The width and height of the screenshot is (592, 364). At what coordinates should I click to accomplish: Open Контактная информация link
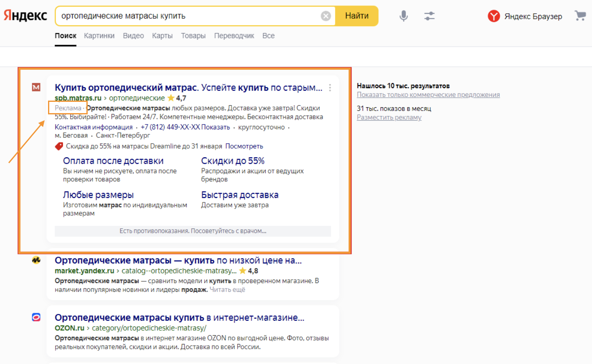pyautogui.click(x=94, y=127)
